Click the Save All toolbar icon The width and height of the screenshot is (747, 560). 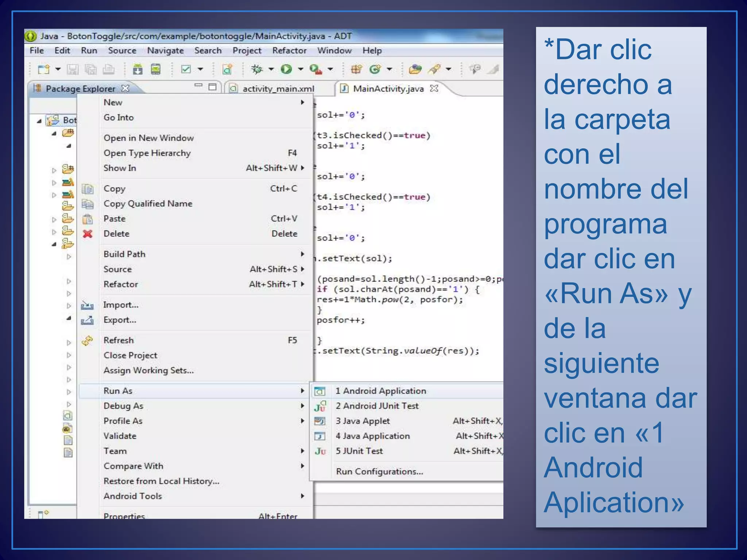point(90,69)
